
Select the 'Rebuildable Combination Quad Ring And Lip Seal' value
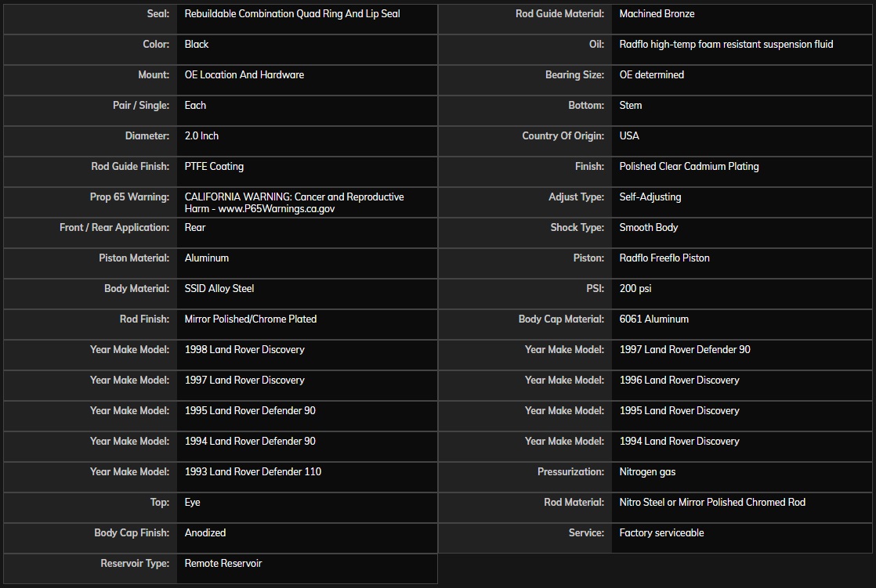click(292, 14)
